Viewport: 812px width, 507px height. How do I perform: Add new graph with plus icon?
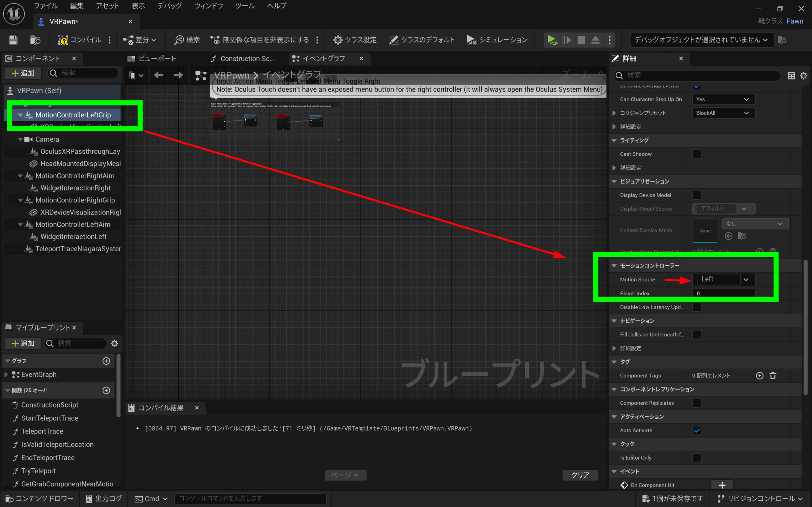pos(106,361)
